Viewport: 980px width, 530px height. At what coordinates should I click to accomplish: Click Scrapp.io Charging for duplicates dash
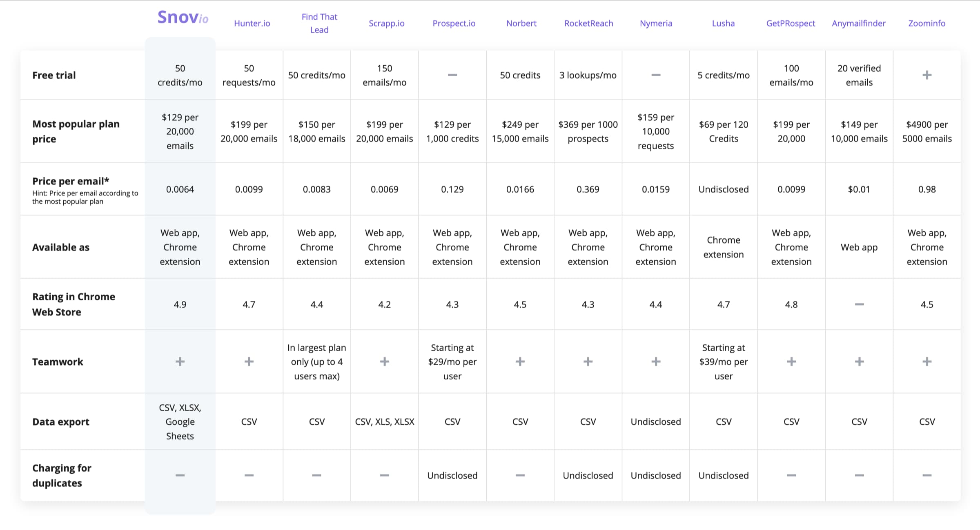385,475
